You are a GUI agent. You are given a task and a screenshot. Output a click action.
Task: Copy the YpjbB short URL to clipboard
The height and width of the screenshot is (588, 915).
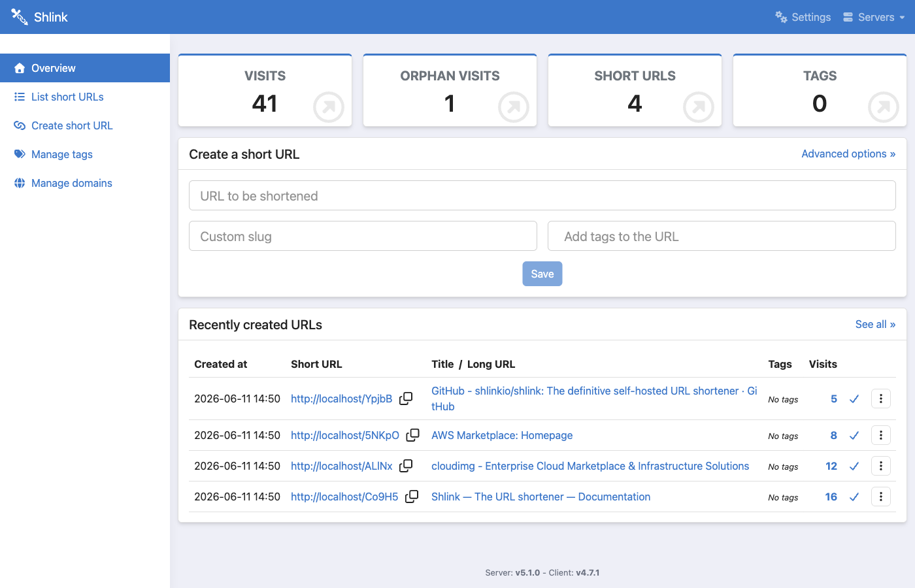point(406,399)
